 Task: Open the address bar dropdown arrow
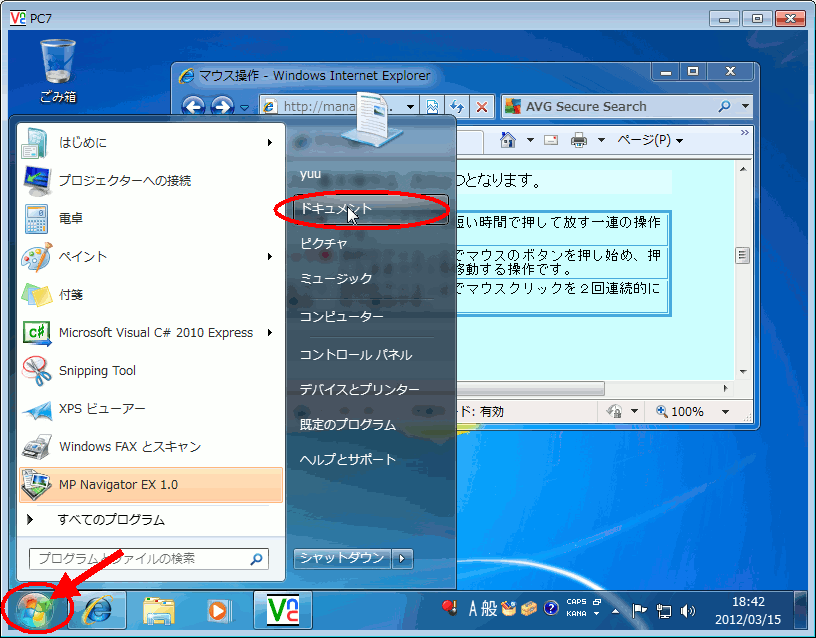coord(410,106)
